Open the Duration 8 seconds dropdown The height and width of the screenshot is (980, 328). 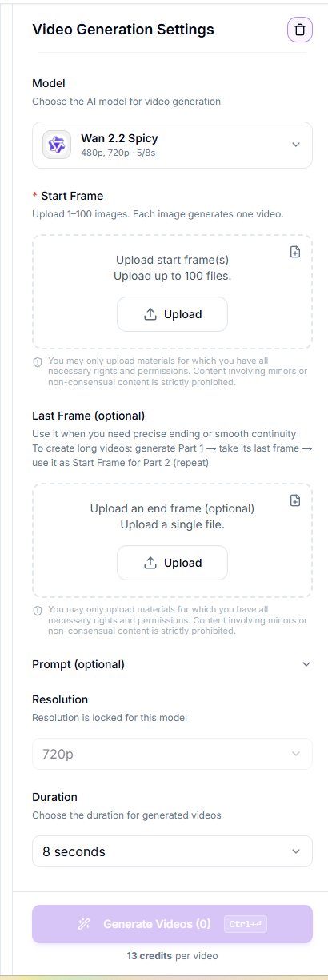tap(172, 851)
